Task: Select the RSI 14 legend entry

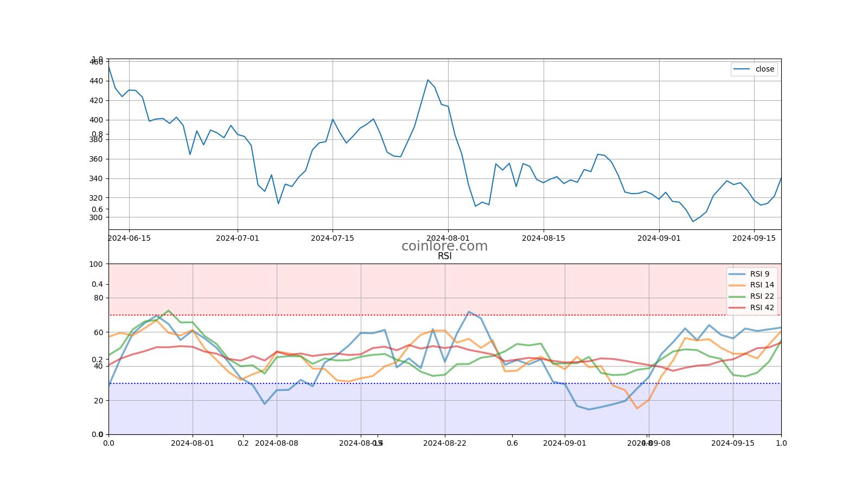Action: (x=752, y=285)
